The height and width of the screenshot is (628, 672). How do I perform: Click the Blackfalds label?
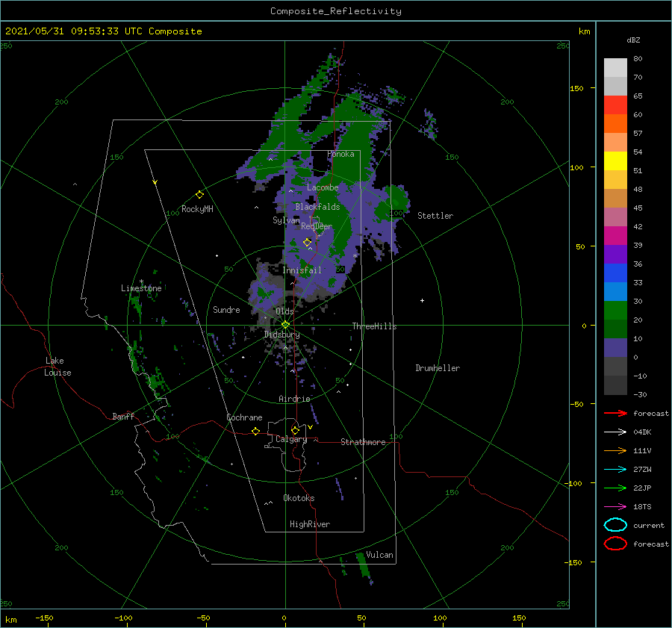coord(317,207)
